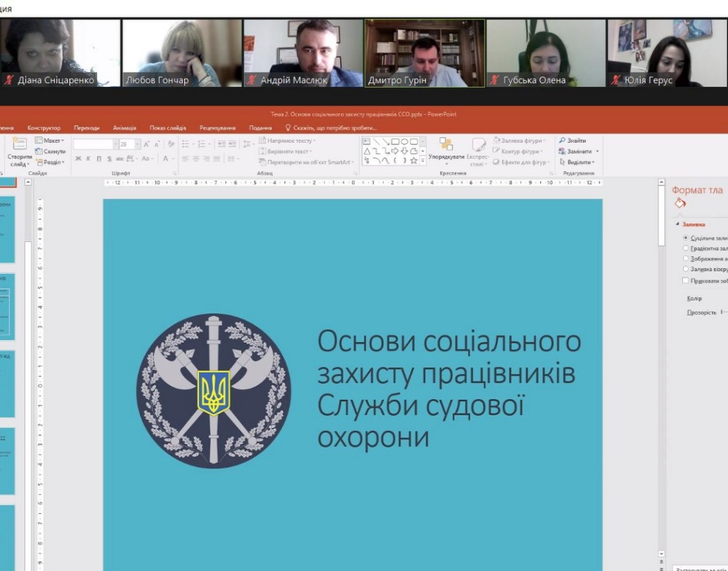The image size is (728, 571).
Task: Open the Виділити select dropdown
Action: point(577,162)
